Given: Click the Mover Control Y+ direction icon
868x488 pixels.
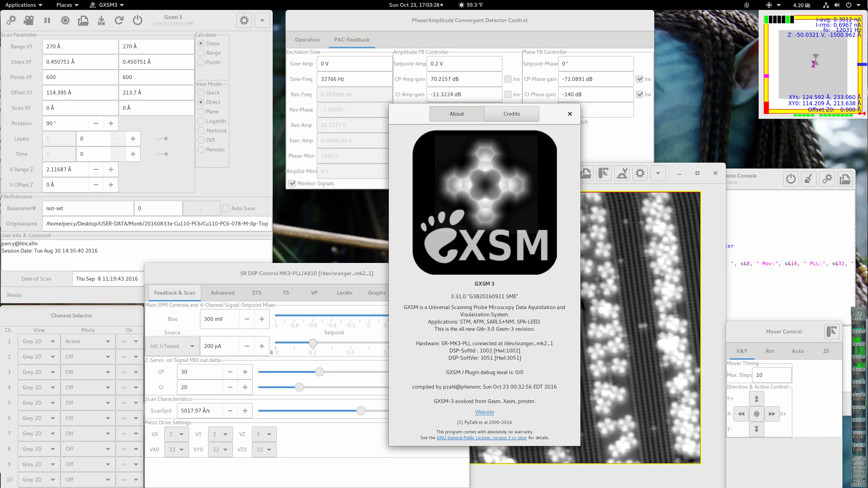Looking at the screenshot, I should point(757,398).
